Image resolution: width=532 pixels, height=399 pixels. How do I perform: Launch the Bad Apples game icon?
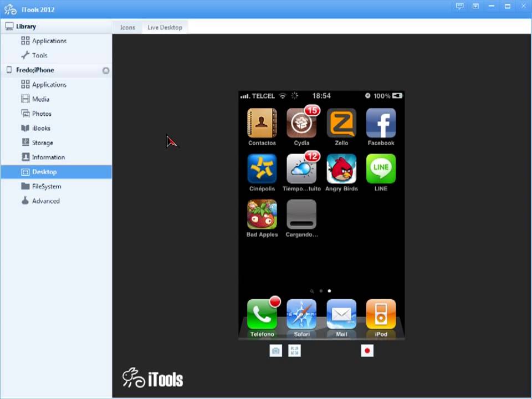click(262, 214)
